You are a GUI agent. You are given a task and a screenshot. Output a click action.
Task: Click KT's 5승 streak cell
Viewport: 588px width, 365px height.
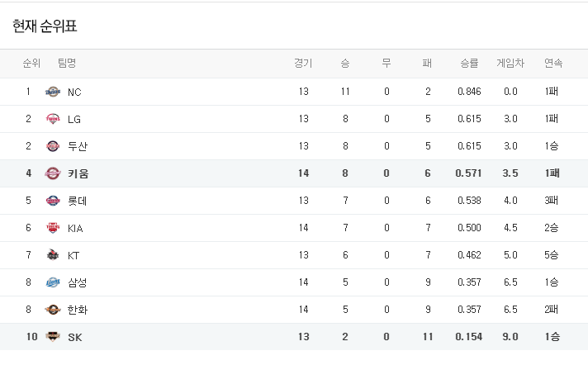[x=552, y=255]
